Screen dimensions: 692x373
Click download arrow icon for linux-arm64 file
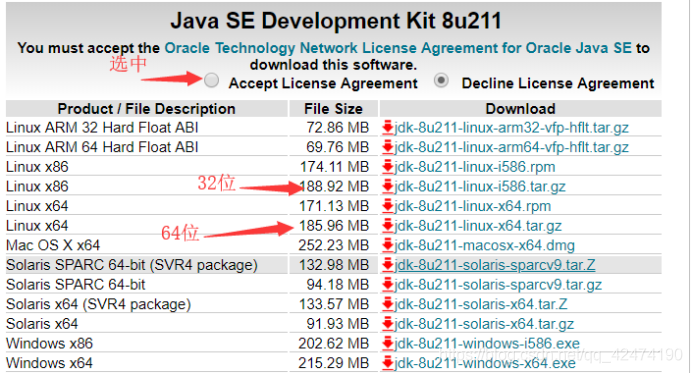[388, 147]
